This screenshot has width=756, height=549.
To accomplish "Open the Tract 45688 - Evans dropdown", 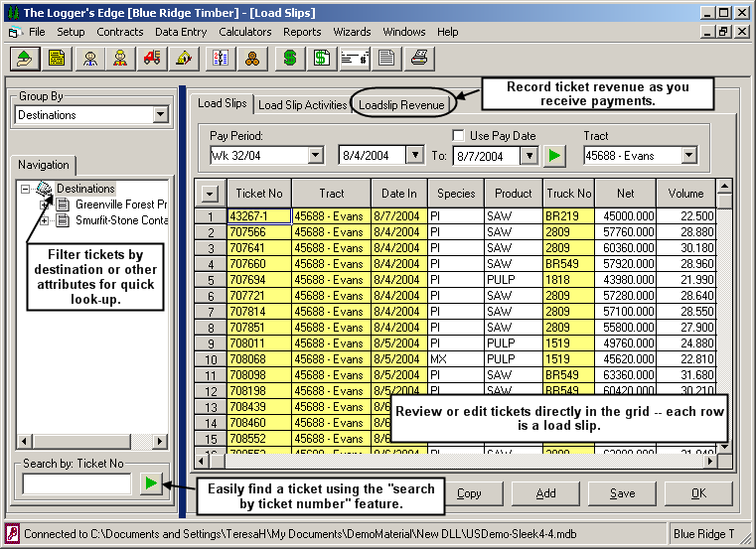I will point(689,155).
